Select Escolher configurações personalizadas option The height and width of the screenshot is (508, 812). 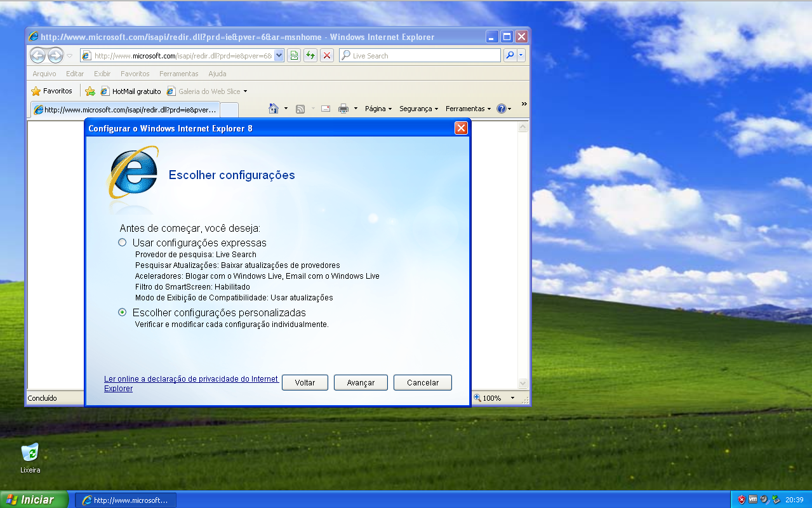pos(123,312)
